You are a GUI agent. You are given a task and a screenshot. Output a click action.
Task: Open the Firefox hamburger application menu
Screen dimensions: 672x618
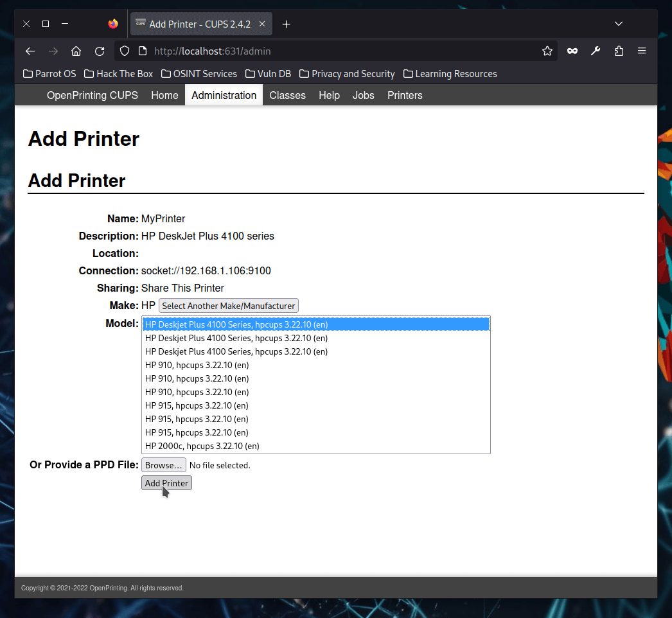click(641, 51)
